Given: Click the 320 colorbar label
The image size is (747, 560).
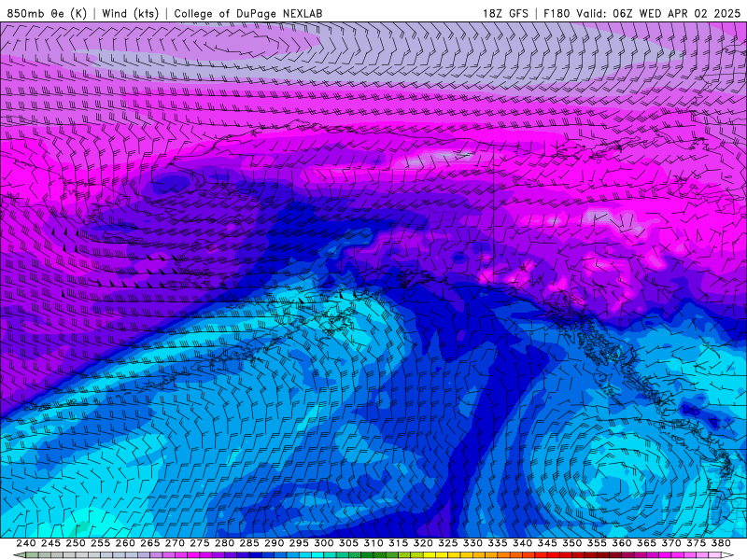Looking at the screenshot, I should [x=423, y=543].
